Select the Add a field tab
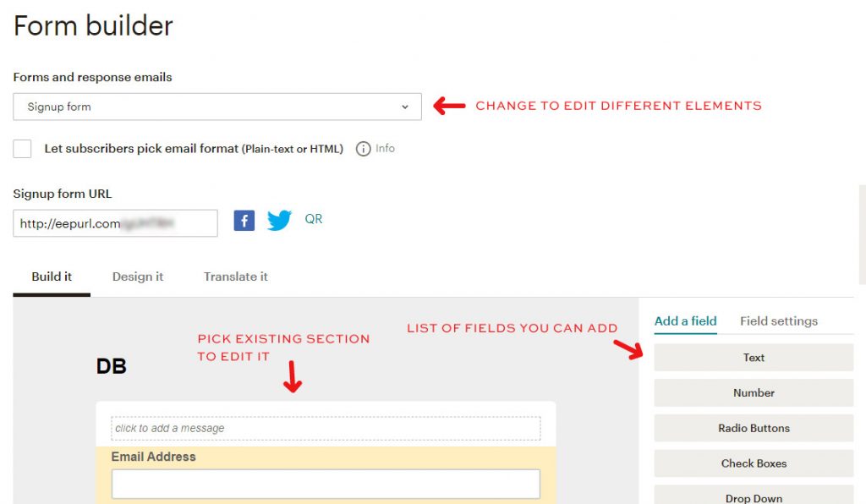 click(x=685, y=321)
